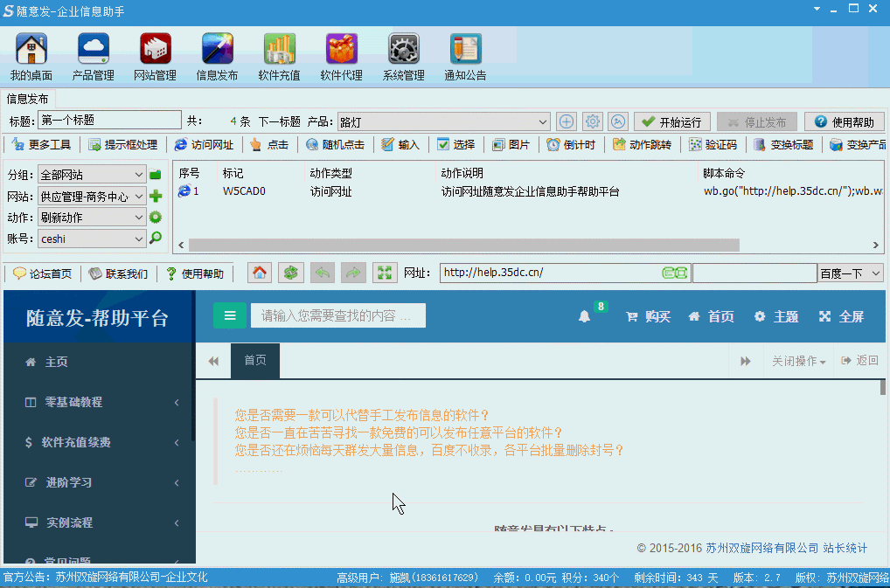Viewport: 890px width, 588px height.
Task: Expand 进阶学习 sidebar menu
Action: click(x=100, y=482)
